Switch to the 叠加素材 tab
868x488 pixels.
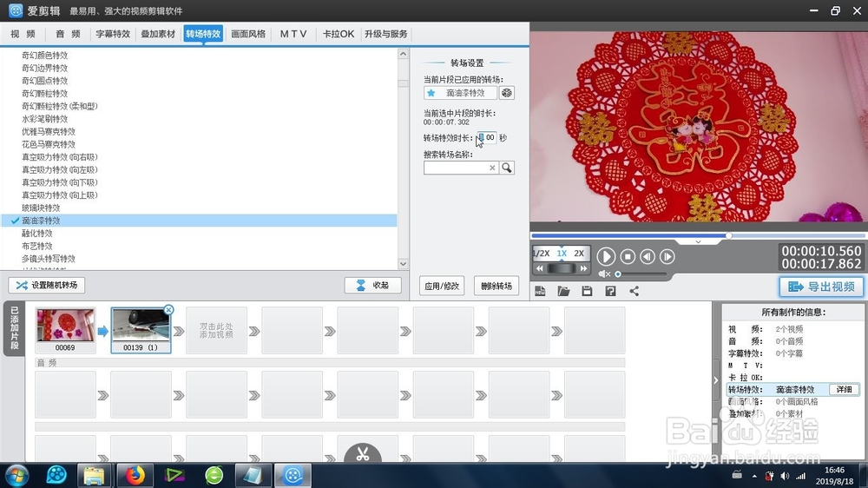[158, 34]
